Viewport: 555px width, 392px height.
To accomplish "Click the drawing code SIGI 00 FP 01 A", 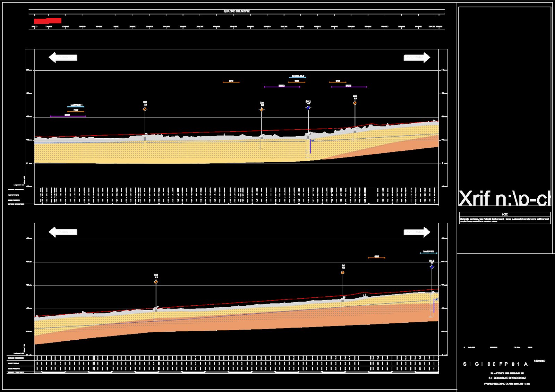I will click(x=495, y=364).
